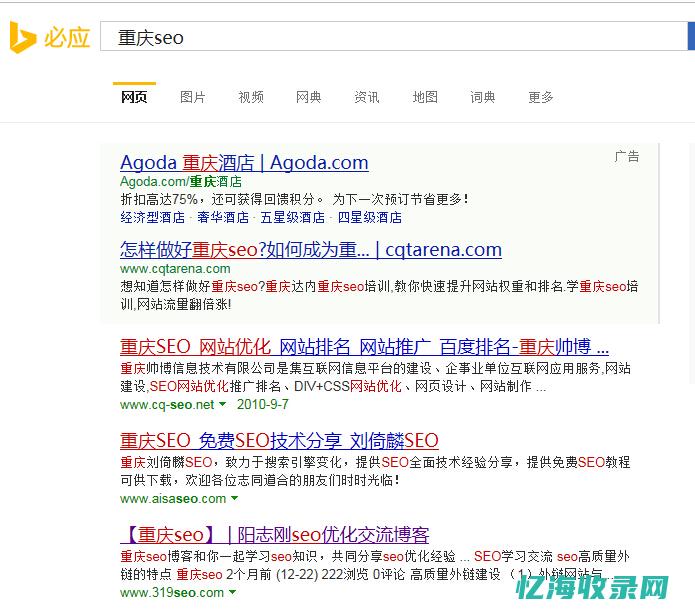Screen dimensions: 695x609
Task: Click the Bing 必应 logo
Action: pyautogui.click(x=50, y=37)
